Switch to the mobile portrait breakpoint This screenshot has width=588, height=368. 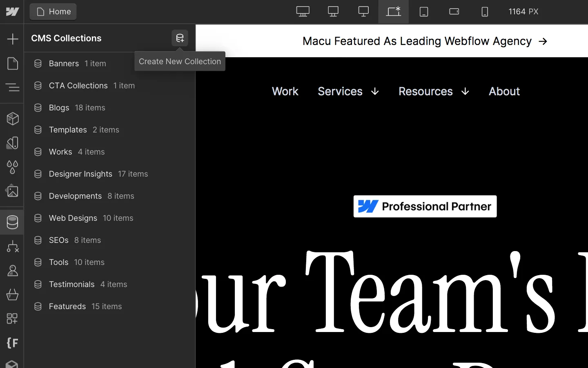point(485,11)
